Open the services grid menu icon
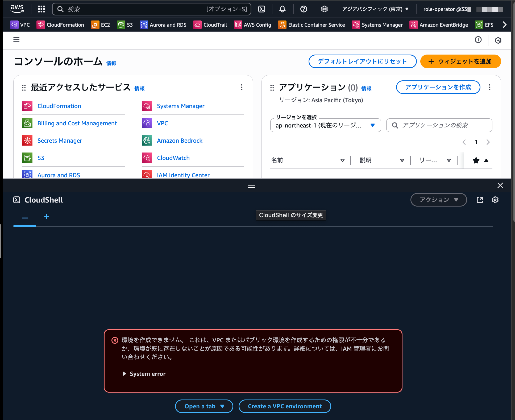The height and width of the screenshot is (420, 515). click(41, 9)
